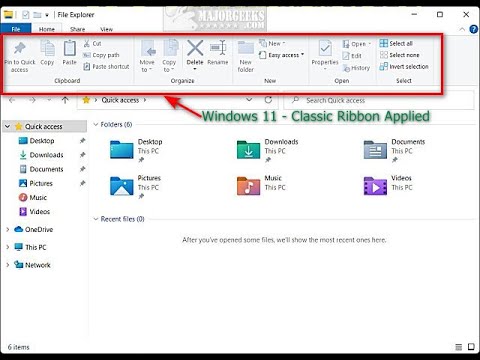The height and width of the screenshot is (360, 480).
Task: Go forward using the forward arrow
Action: (32, 100)
